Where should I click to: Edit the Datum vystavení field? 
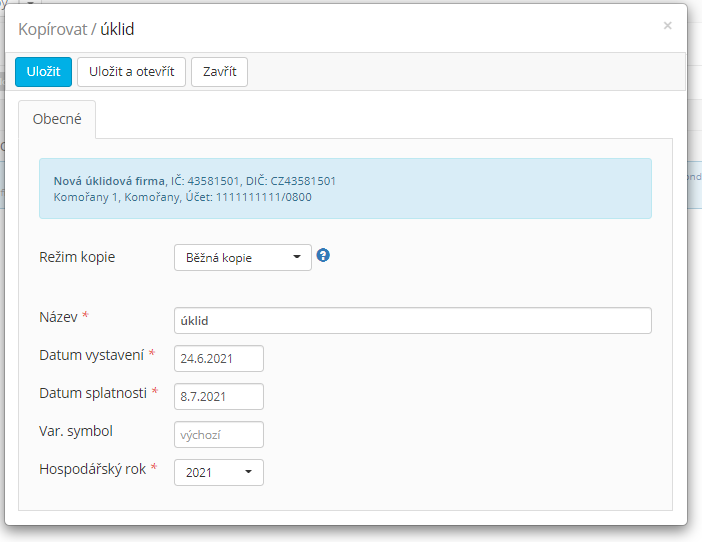pyautogui.click(x=219, y=358)
